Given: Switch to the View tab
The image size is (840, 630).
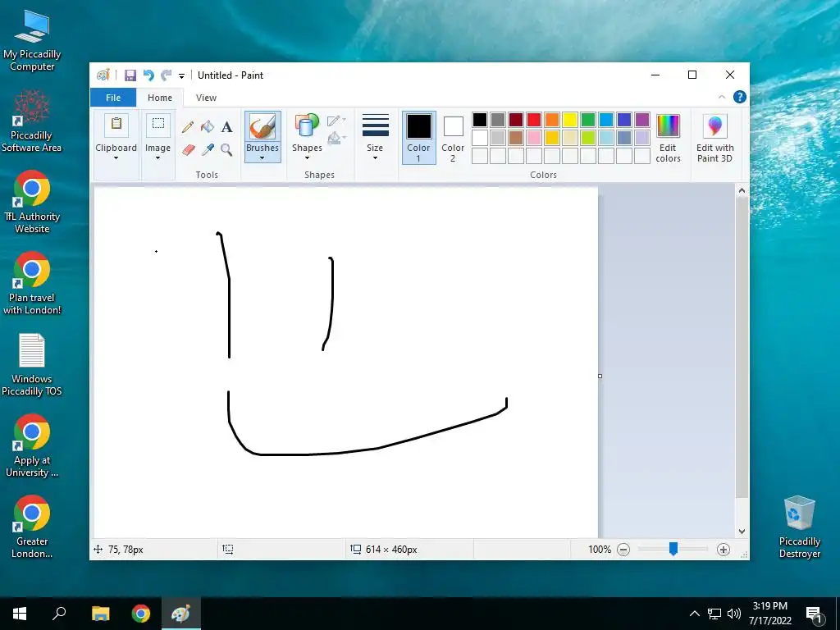Looking at the screenshot, I should coord(206,98).
